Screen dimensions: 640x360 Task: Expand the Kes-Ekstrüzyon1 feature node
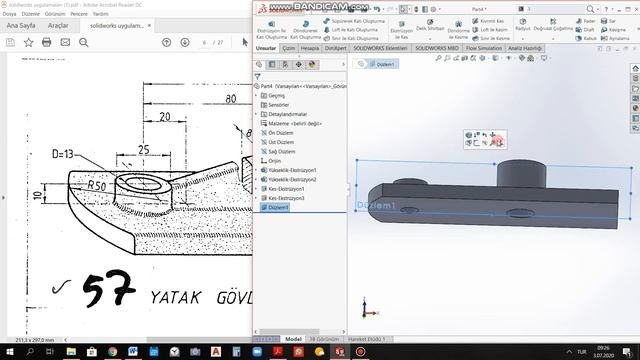click(257, 189)
